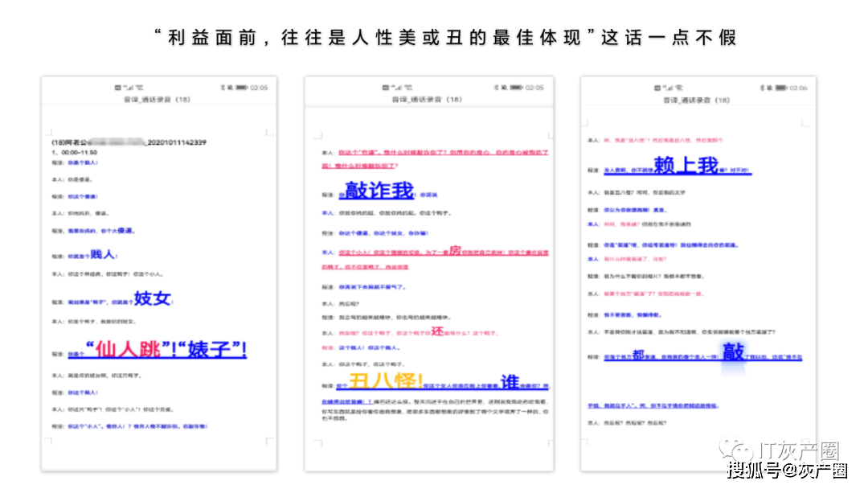Click the large red phrase “仙人跳”
Image resolution: width=868 pixels, height=489 pixels.
coord(127,349)
